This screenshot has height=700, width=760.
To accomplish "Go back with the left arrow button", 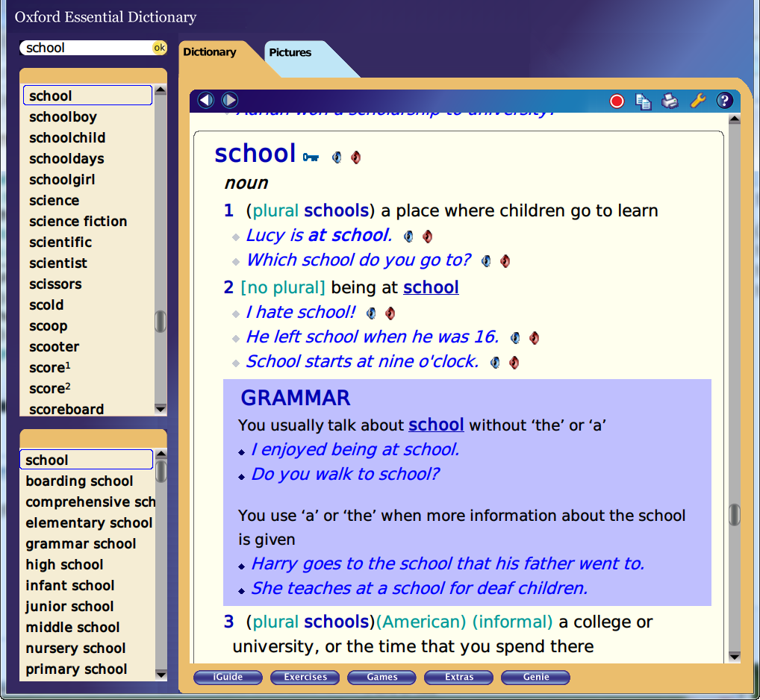I will point(206,100).
